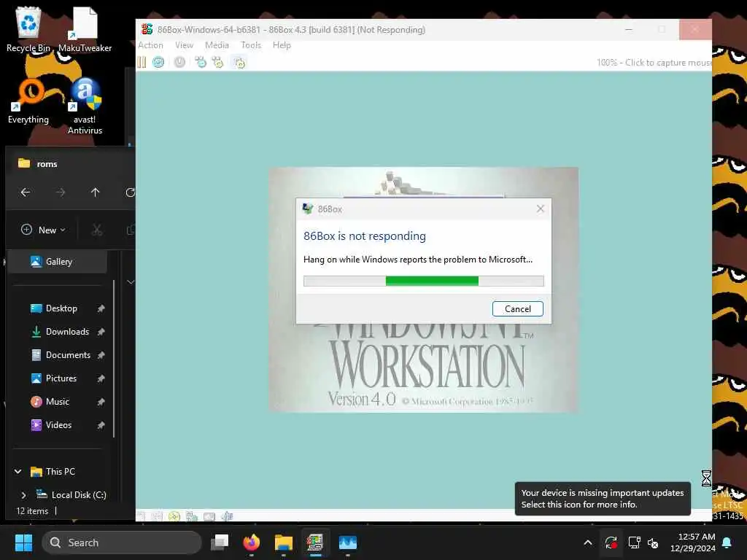The width and height of the screenshot is (747, 560).
Task: Open the Windows Start menu
Action: pos(23,542)
